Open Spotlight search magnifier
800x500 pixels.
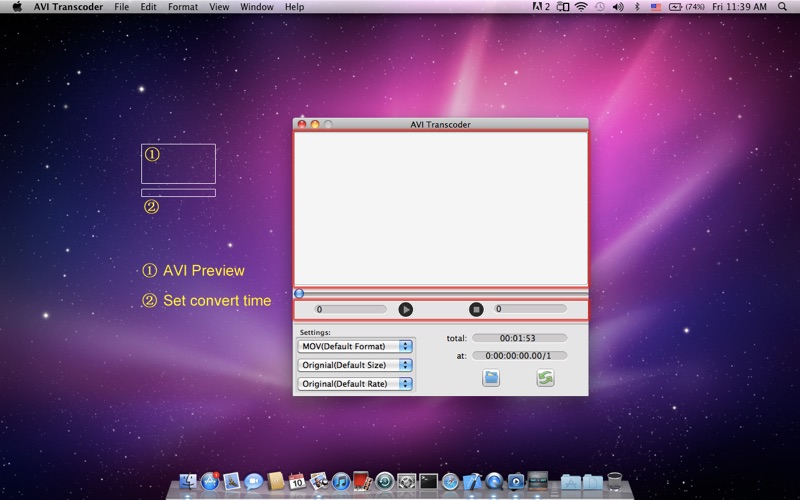[782, 7]
